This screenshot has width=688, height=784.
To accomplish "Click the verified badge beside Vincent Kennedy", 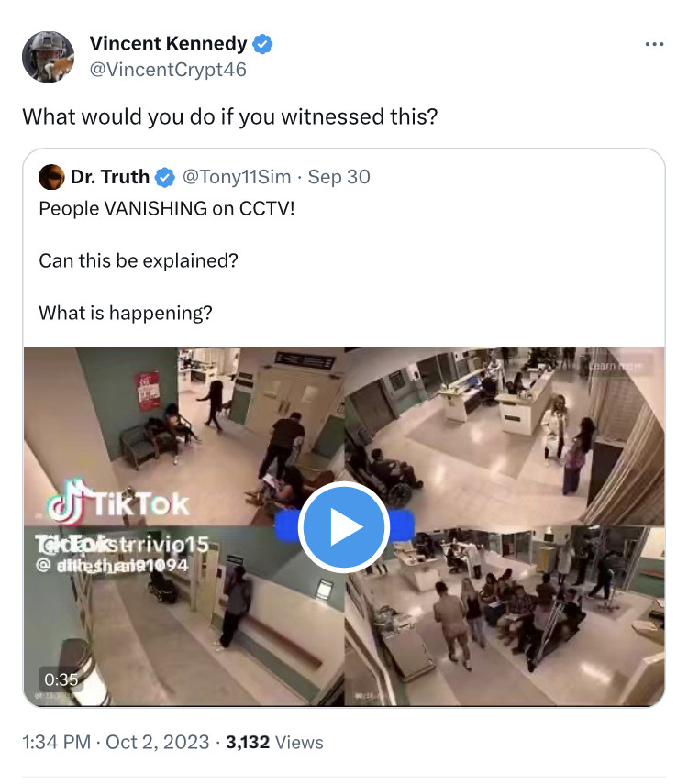I will [262, 43].
